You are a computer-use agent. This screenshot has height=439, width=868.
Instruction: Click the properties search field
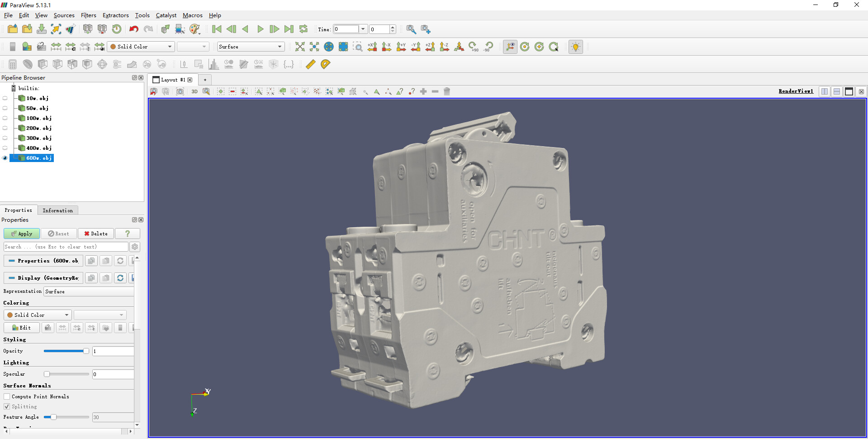point(66,247)
